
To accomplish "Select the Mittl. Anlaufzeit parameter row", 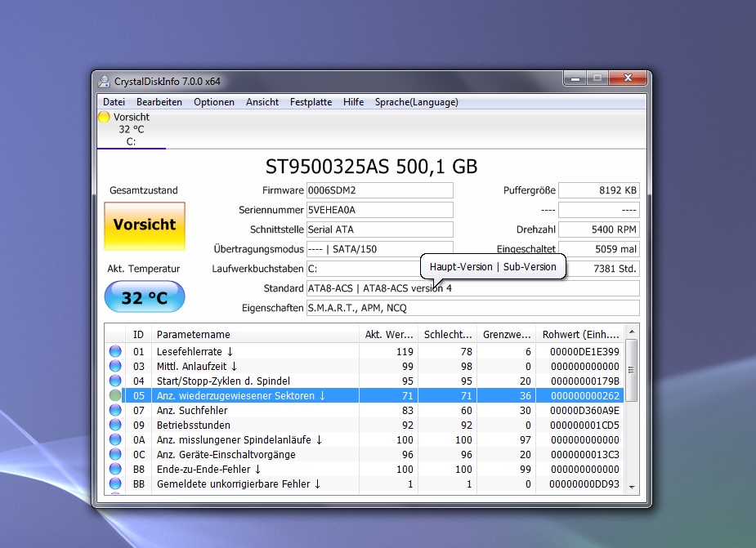I will [365, 367].
